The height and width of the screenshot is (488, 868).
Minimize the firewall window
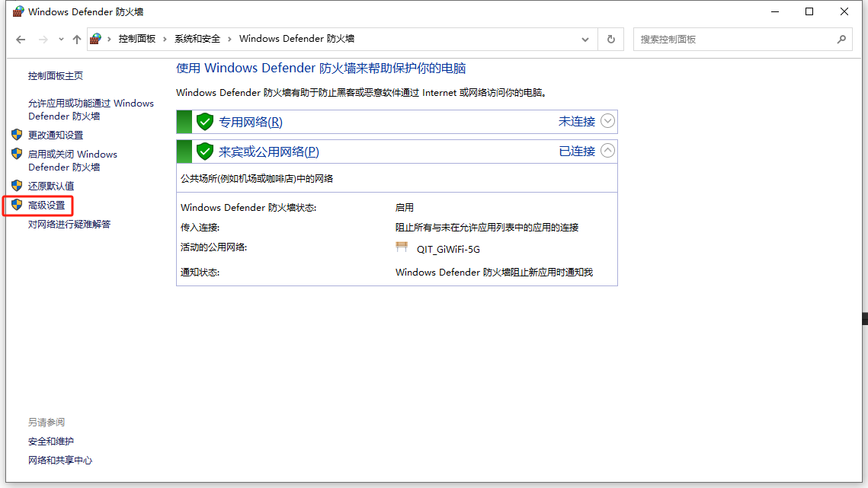pyautogui.click(x=775, y=11)
